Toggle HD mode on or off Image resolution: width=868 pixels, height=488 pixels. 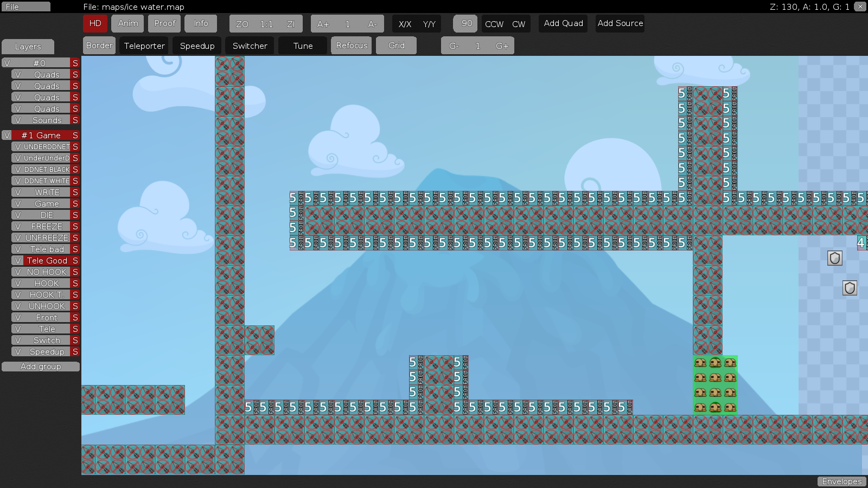(95, 23)
